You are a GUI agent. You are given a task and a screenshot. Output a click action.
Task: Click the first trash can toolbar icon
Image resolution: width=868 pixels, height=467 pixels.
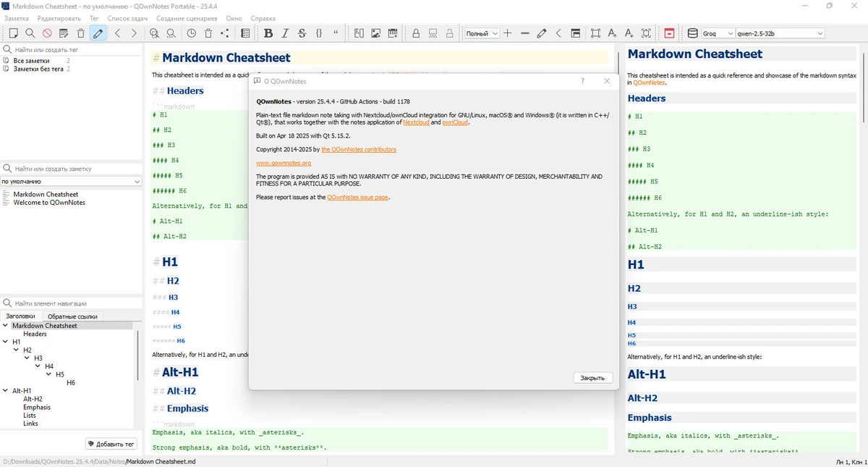point(80,33)
